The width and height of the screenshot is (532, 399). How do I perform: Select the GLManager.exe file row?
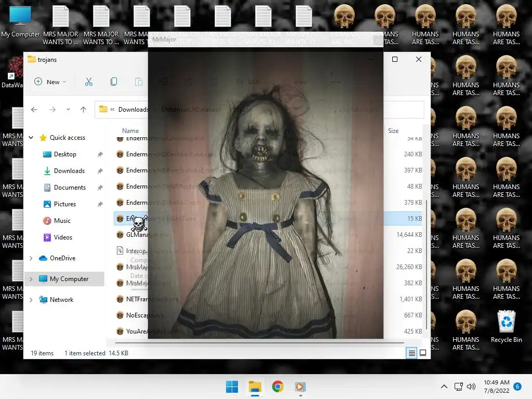click(268, 235)
